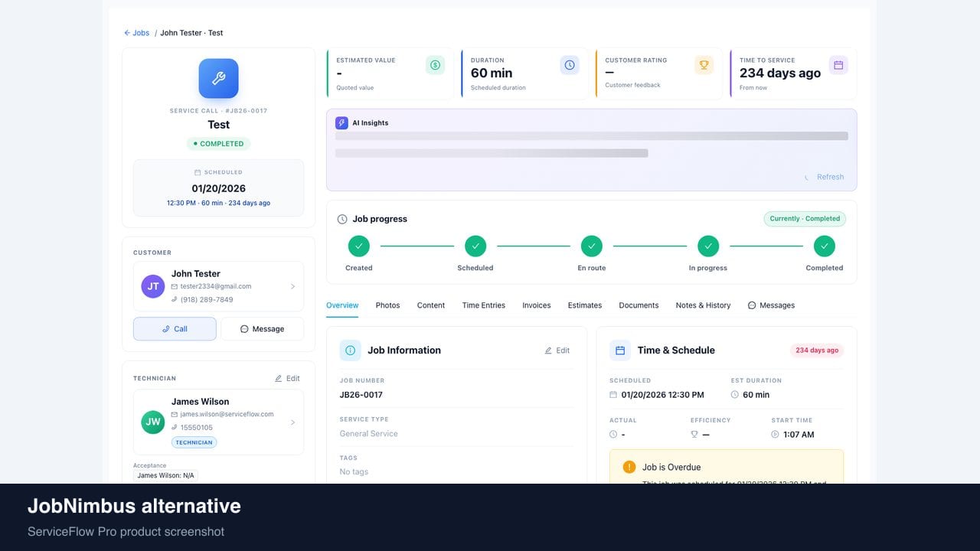The image size is (980, 551).
Task: Click the En route step checkmark circle
Action: pyautogui.click(x=592, y=246)
